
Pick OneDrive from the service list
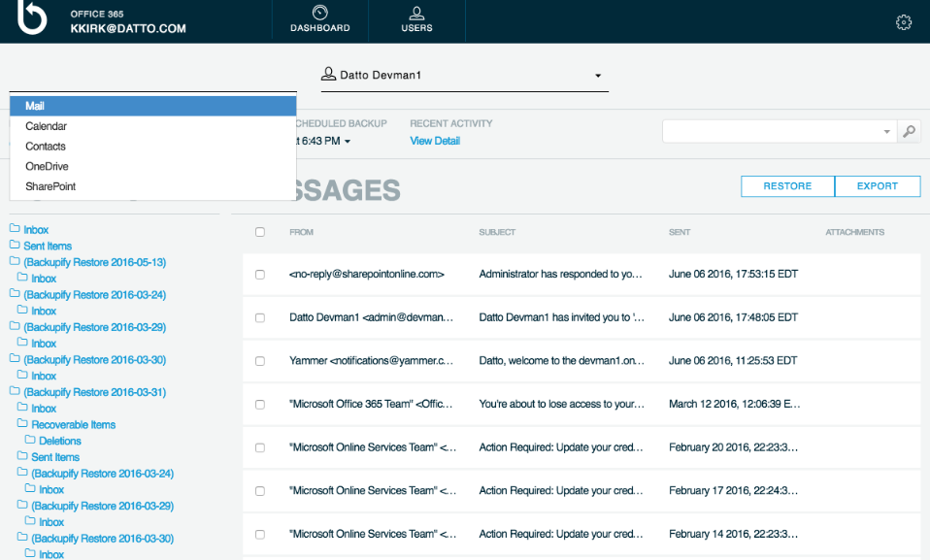click(x=153, y=167)
